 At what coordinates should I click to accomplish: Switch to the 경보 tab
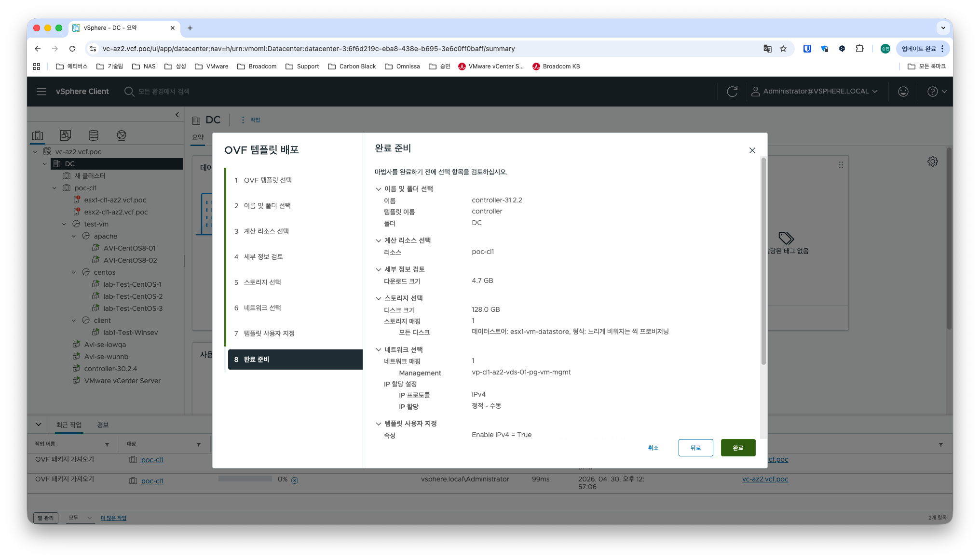(x=103, y=425)
